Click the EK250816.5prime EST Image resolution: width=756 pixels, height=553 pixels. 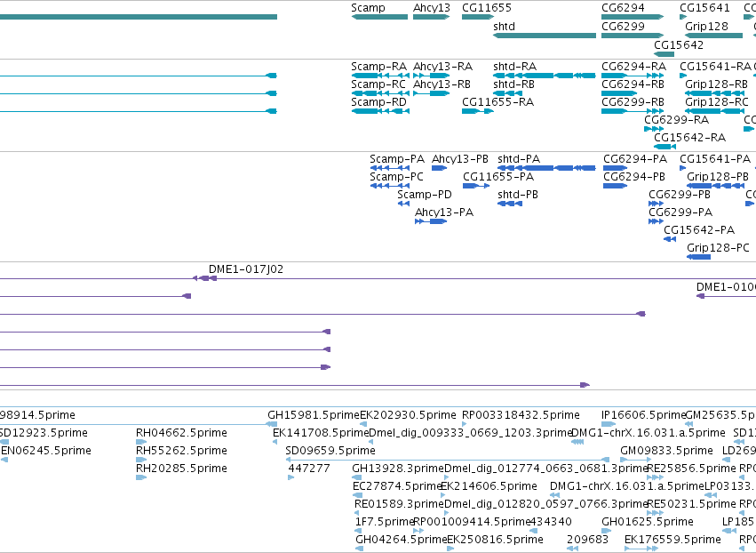[450, 549]
